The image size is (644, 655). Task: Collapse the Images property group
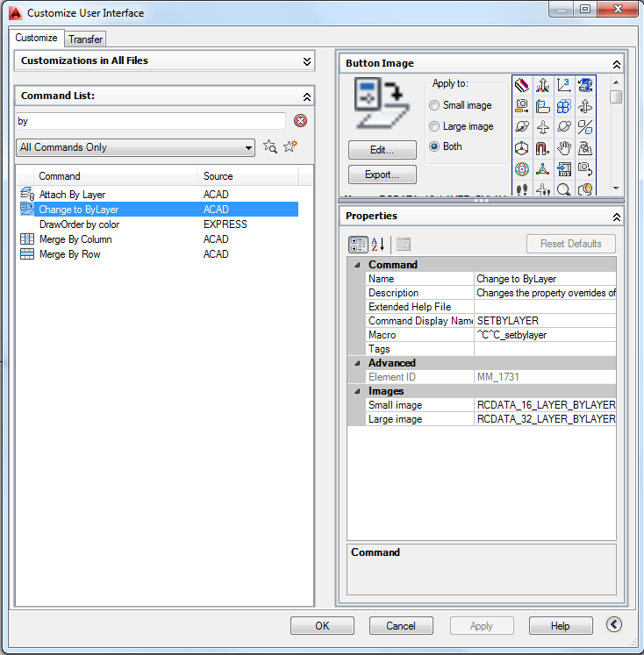[357, 391]
